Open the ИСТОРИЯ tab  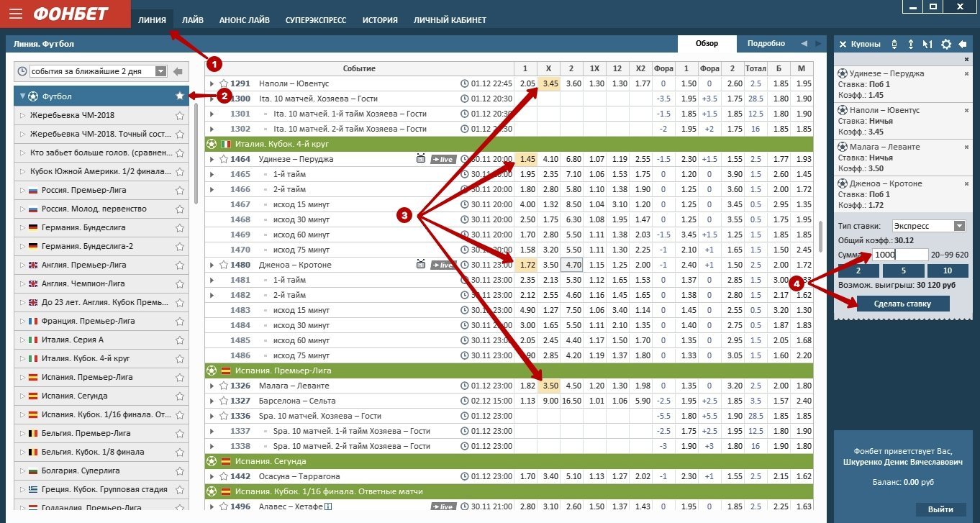(380, 20)
